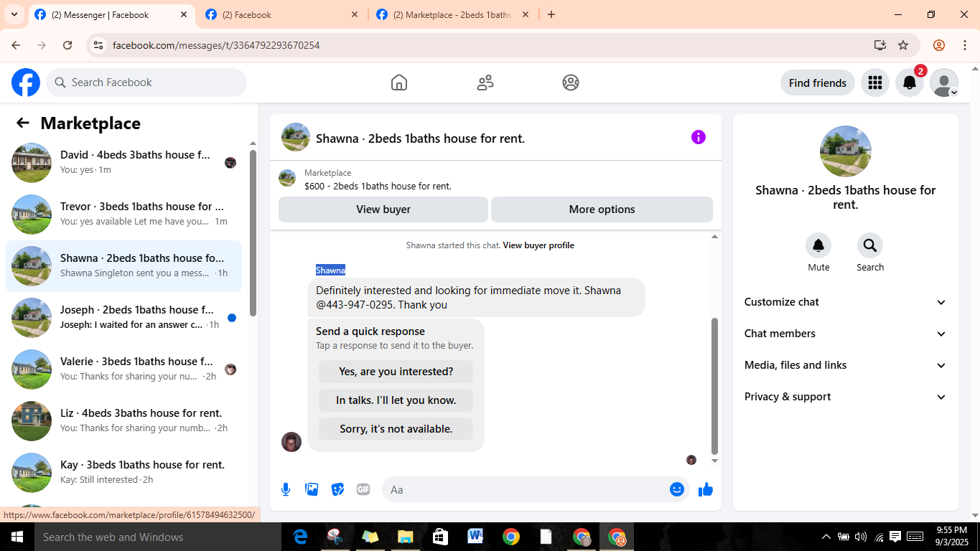The image size is (980, 551).
Task: Focus the taskbar Search the web and Windows box
Action: pos(159,537)
